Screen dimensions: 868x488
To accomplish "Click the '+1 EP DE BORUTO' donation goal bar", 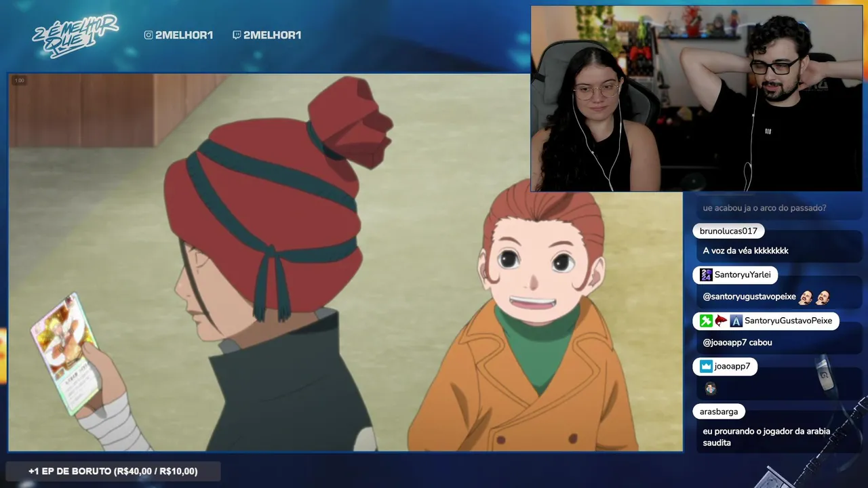I will [x=113, y=471].
